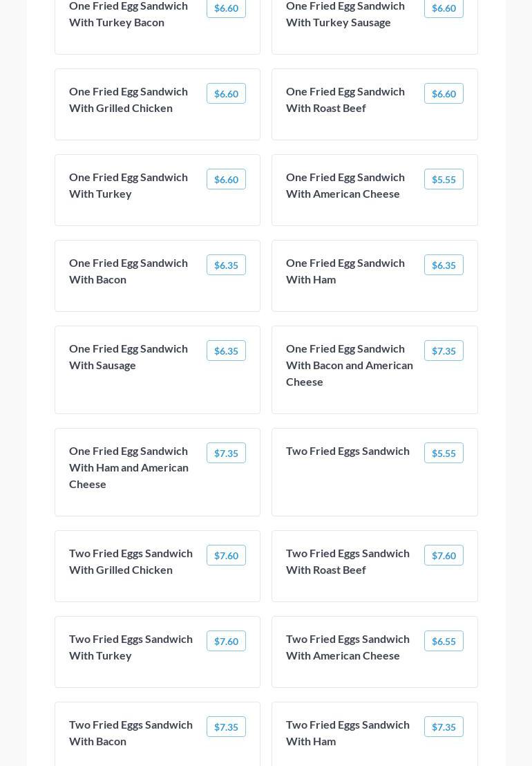
Task: Click the One Fried Egg Sandwich With Turkey Bacon title
Action: point(128,14)
